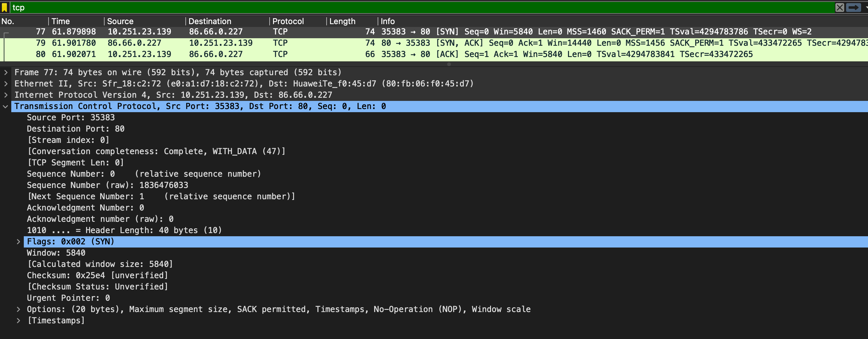Select packet 79 SYN, ACK row
Screen dimensions: 868x339
coord(434,43)
